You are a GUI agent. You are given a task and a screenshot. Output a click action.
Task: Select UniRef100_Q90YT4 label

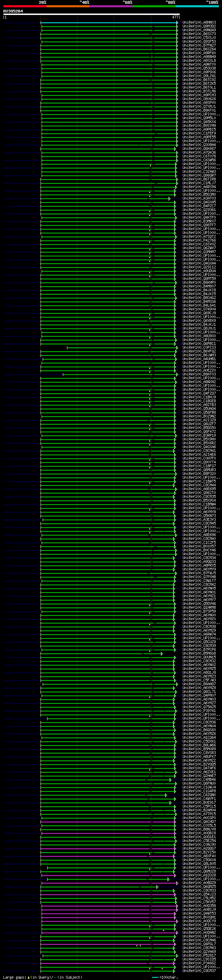click(x=199, y=462)
